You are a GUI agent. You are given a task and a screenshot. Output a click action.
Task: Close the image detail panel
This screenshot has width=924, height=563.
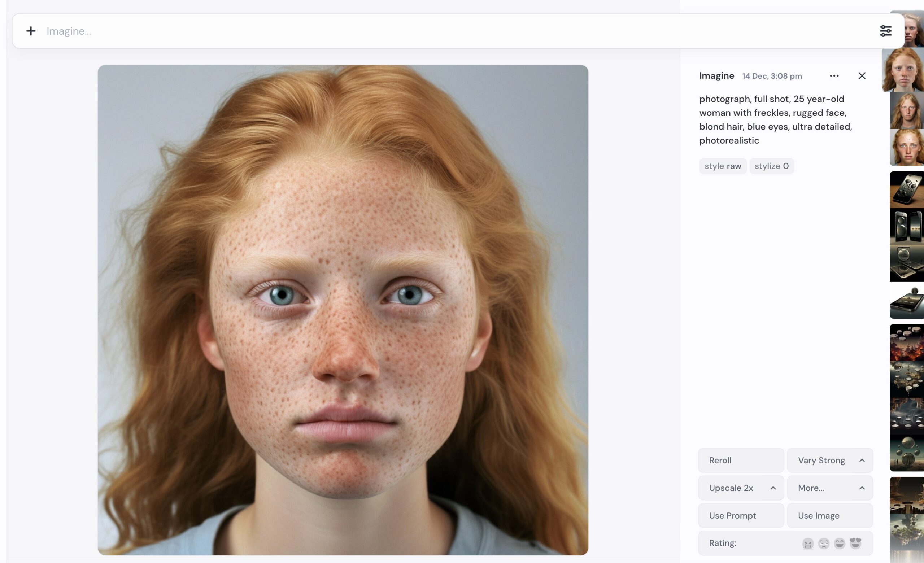[x=862, y=76]
